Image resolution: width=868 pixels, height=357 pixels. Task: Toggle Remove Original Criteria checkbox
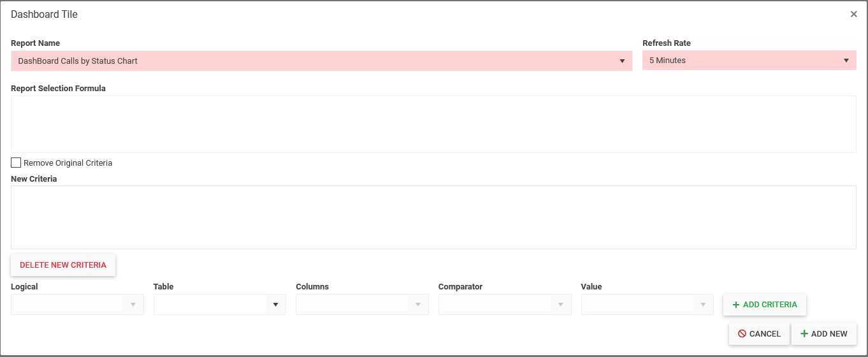point(16,163)
